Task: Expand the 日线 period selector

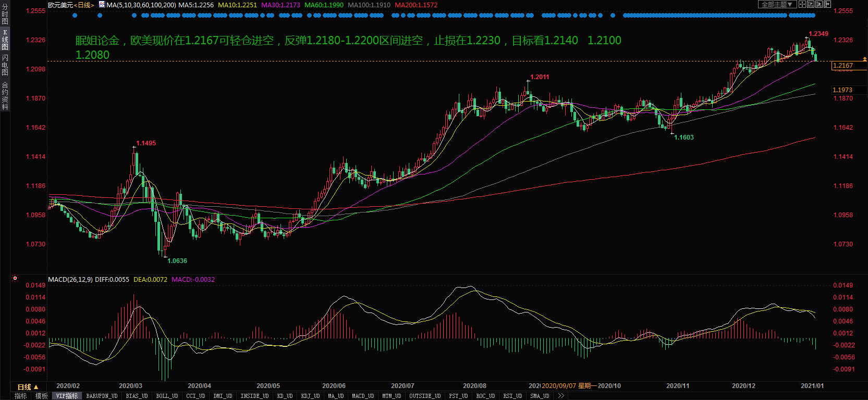Action: pos(28,387)
